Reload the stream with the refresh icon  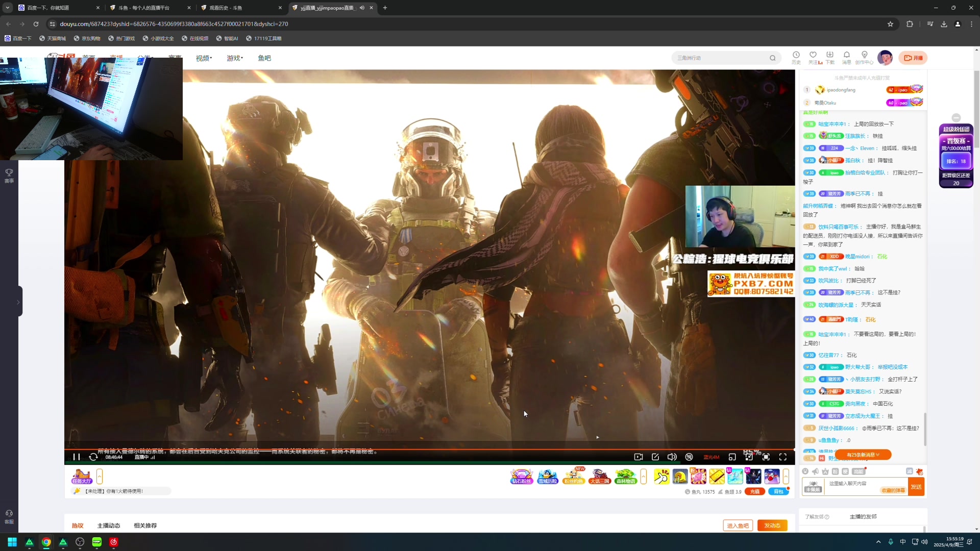point(93,457)
